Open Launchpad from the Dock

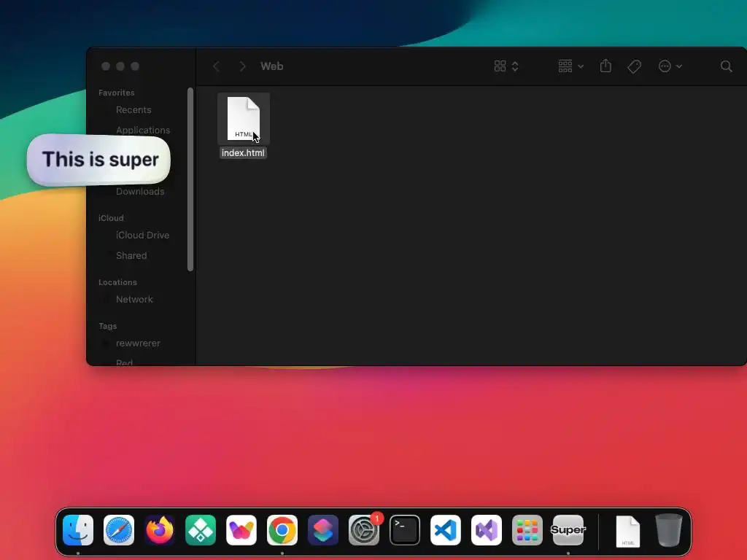(527, 530)
